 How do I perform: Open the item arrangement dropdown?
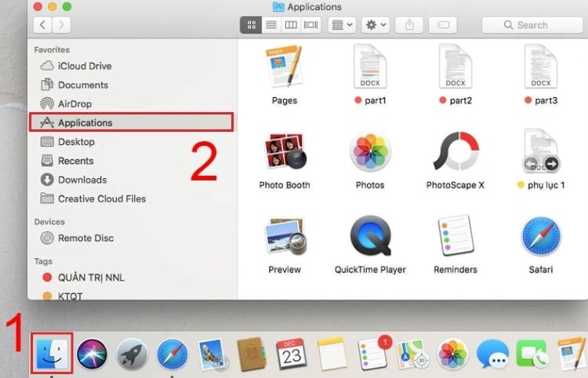342,25
